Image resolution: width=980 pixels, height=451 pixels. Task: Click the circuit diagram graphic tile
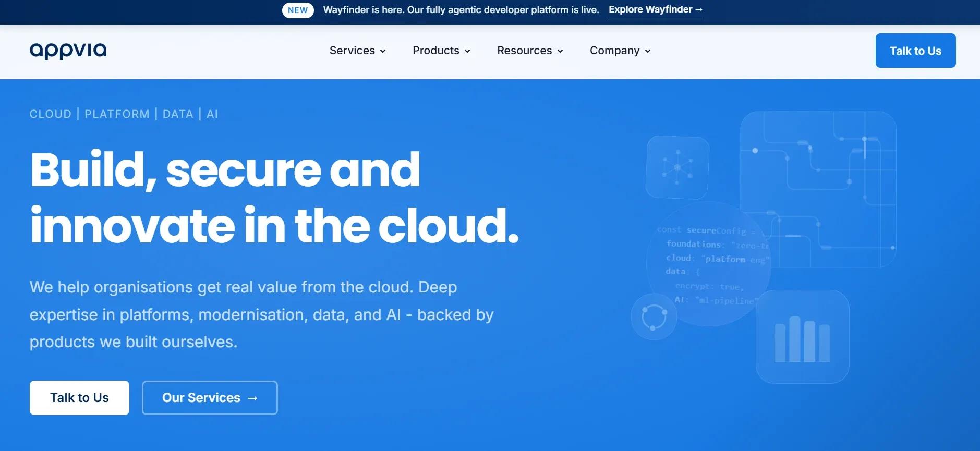pyautogui.click(x=818, y=189)
